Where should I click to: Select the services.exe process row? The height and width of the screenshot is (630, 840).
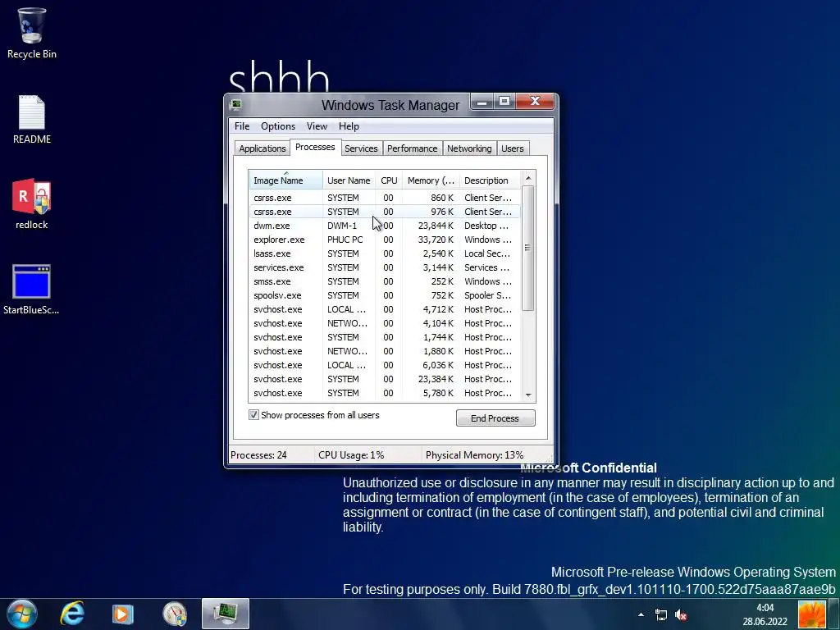click(x=385, y=267)
